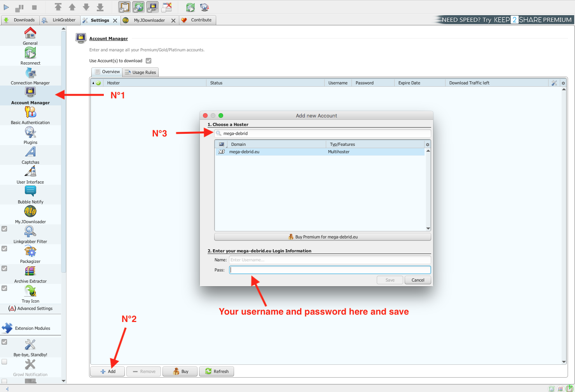
Task: Click the Keep2Share premium banner
Action: [504, 19]
